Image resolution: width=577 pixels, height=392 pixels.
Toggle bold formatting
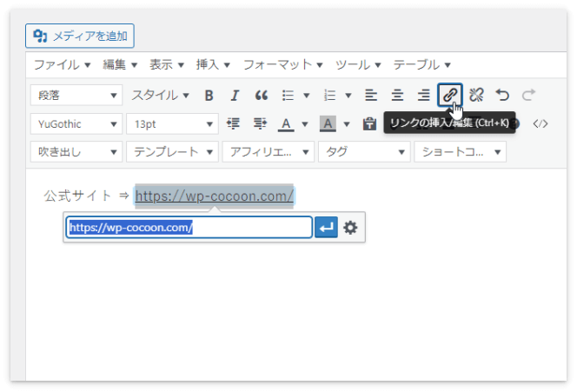tap(209, 96)
